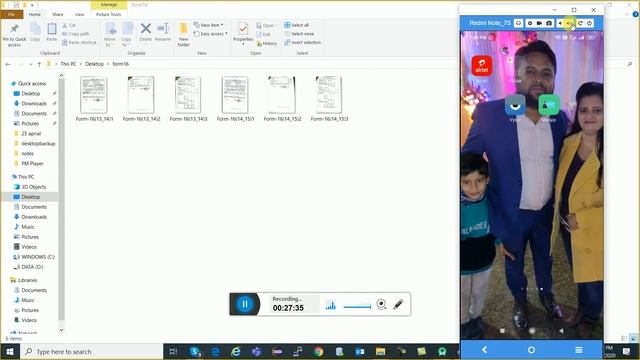This screenshot has width=640, height=360.
Task: Create a New folder
Action: [x=184, y=35]
